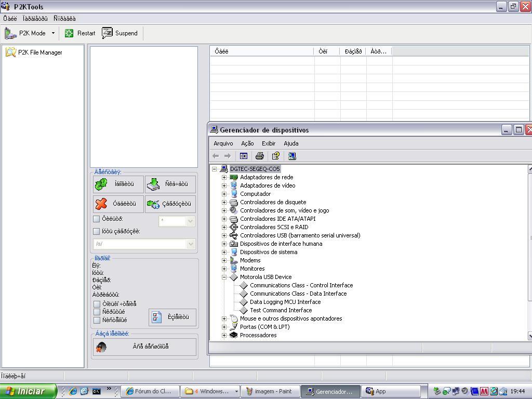Click the red X delete button

[x=118, y=204]
